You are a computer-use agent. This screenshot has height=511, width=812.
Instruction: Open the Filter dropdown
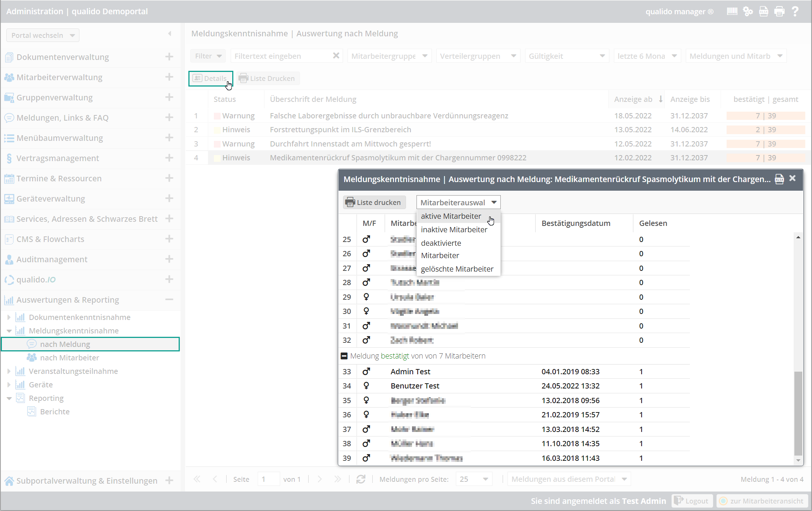pos(208,56)
